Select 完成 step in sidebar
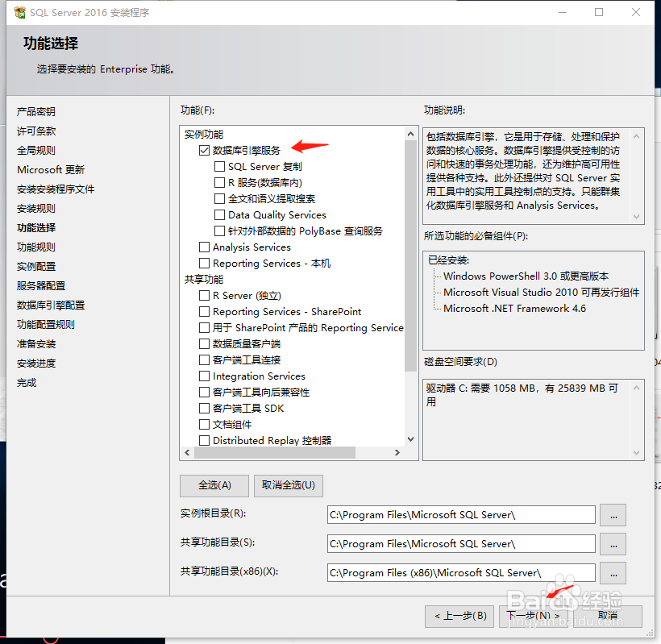Viewport: 661px width, 644px height. 27,383
